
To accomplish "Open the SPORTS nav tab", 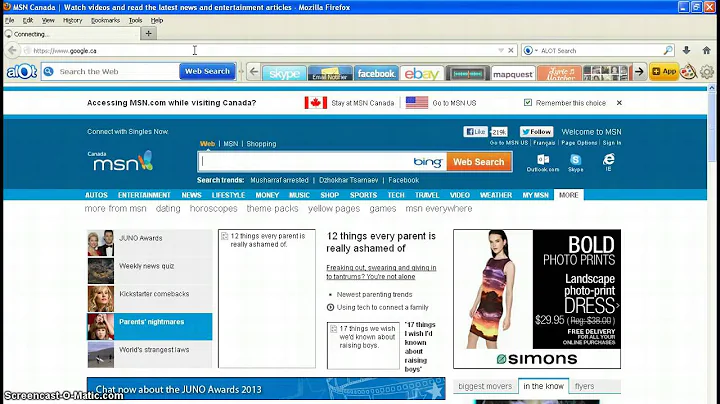I will 363,195.
